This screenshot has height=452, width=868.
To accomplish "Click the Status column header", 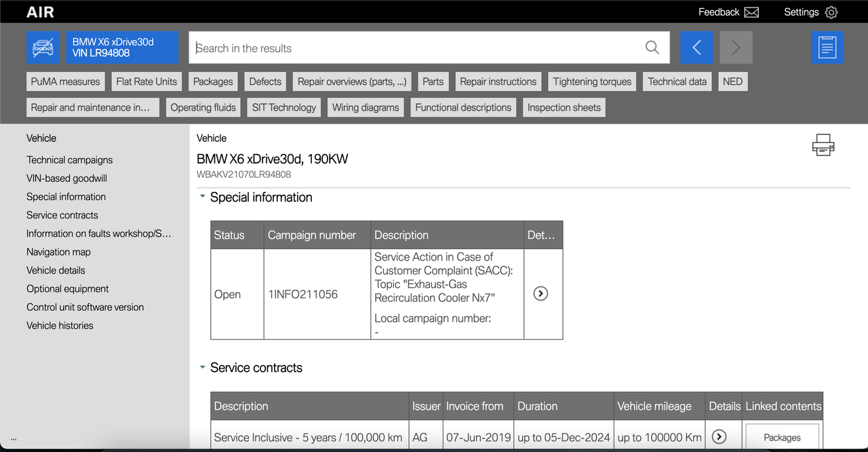I will (x=237, y=235).
